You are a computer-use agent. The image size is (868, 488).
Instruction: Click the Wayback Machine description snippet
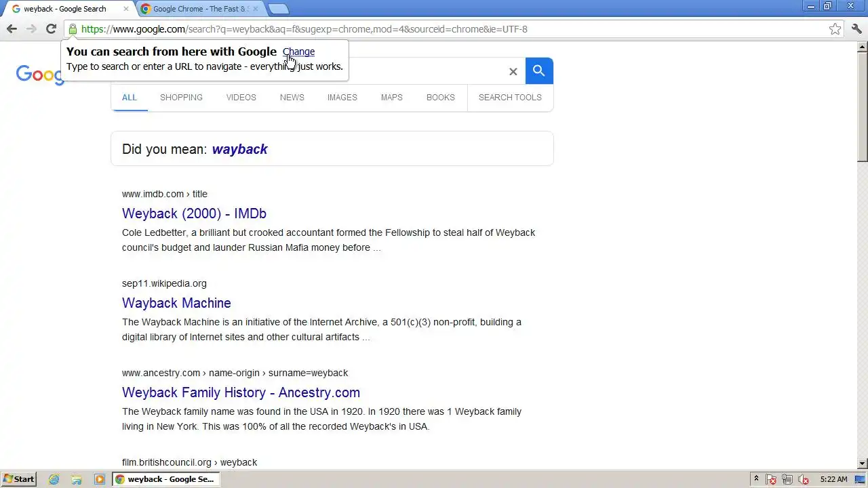(x=321, y=329)
